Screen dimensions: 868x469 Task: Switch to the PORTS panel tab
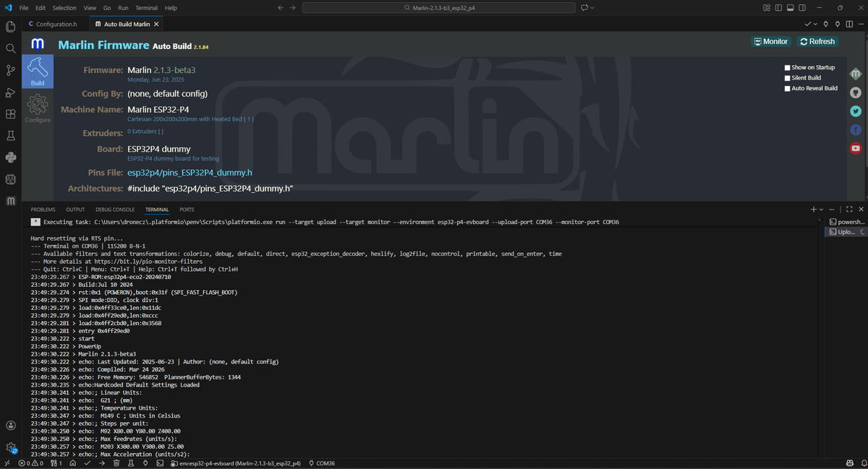187,210
